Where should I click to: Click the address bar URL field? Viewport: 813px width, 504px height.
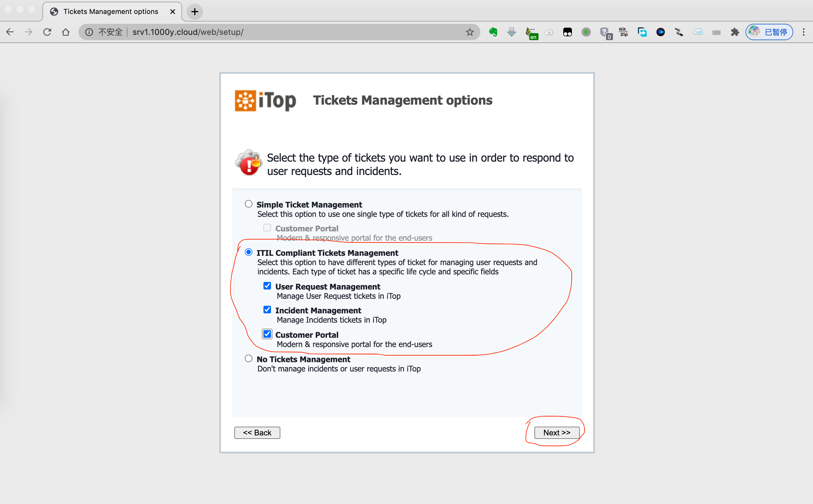pyautogui.click(x=279, y=32)
